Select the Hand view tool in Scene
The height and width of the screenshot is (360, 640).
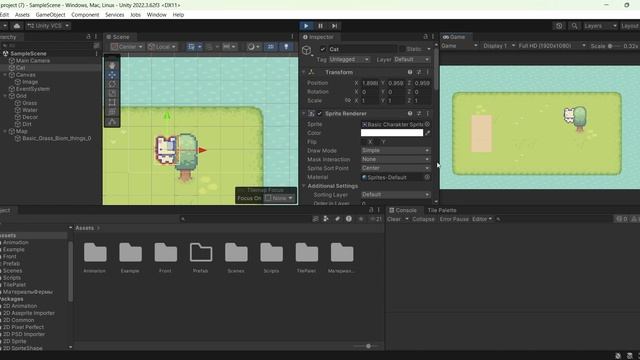[112, 65]
